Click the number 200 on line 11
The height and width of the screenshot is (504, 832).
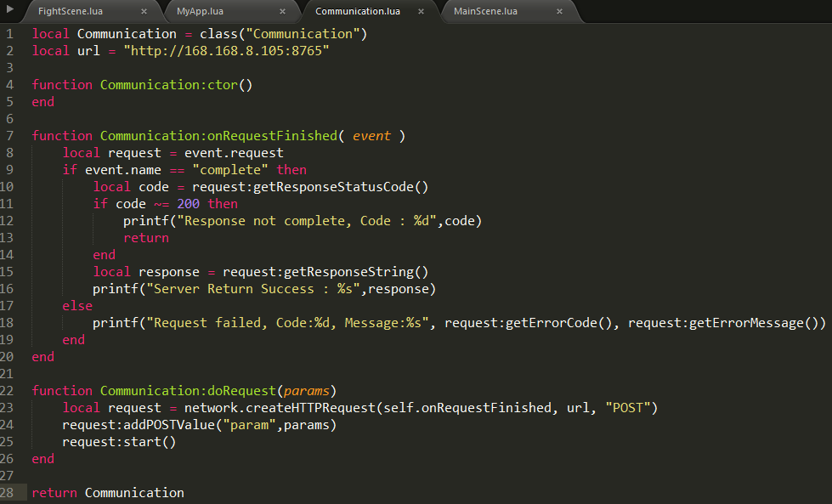pos(189,204)
